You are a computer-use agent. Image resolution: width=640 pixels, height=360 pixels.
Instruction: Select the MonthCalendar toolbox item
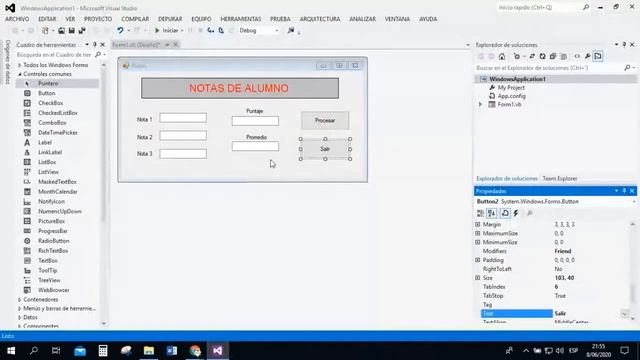pyautogui.click(x=58, y=191)
